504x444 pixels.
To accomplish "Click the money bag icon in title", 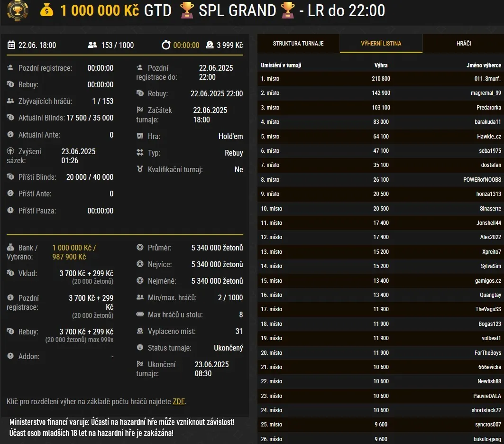I will [x=47, y=10].
